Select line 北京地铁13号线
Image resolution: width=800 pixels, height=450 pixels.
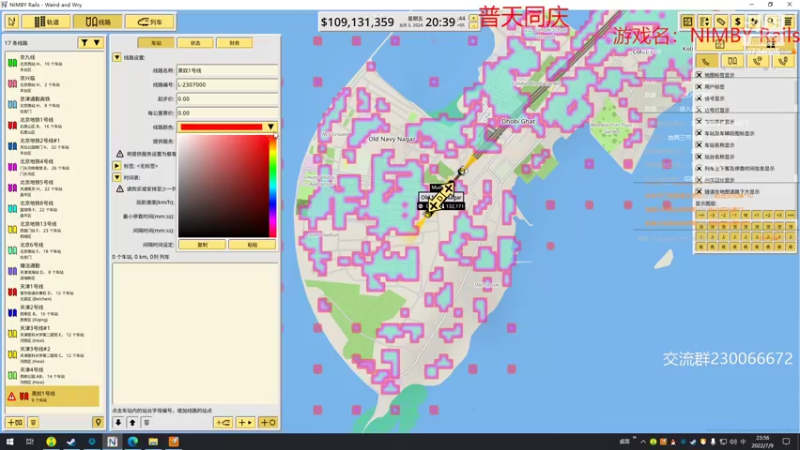pyautogui.click(x=53, y=229)
